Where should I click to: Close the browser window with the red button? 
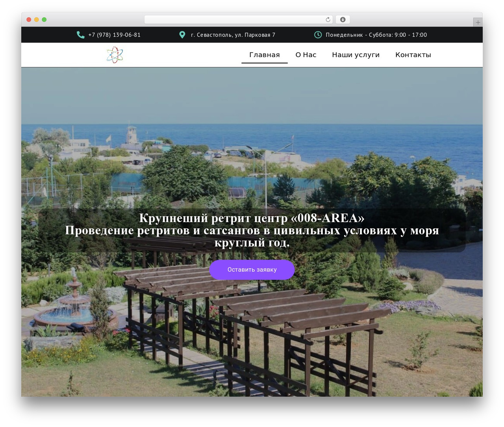[29, 20]
